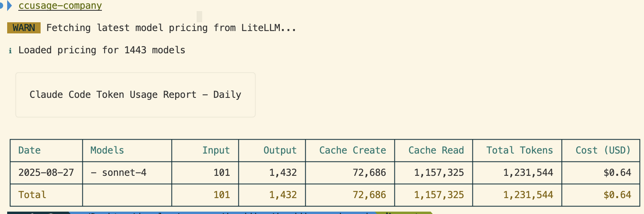Click the Output column header

[280, 150]
